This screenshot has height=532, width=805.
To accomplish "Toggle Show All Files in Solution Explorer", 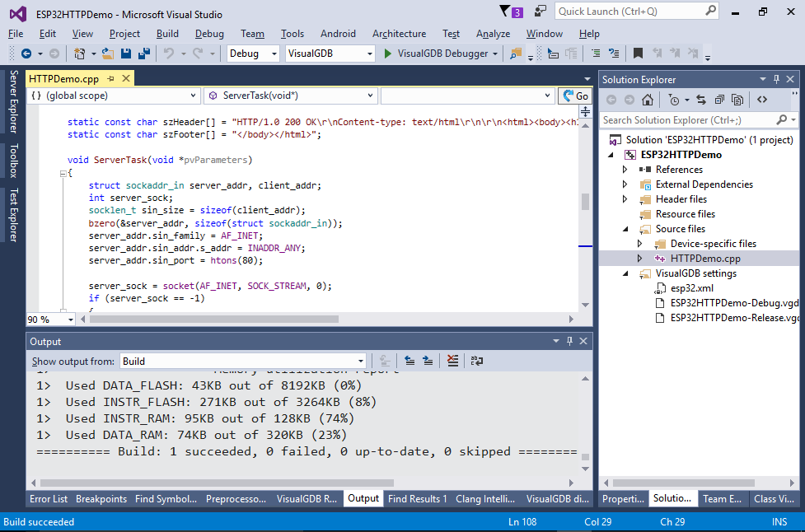I will coord(737,100).
